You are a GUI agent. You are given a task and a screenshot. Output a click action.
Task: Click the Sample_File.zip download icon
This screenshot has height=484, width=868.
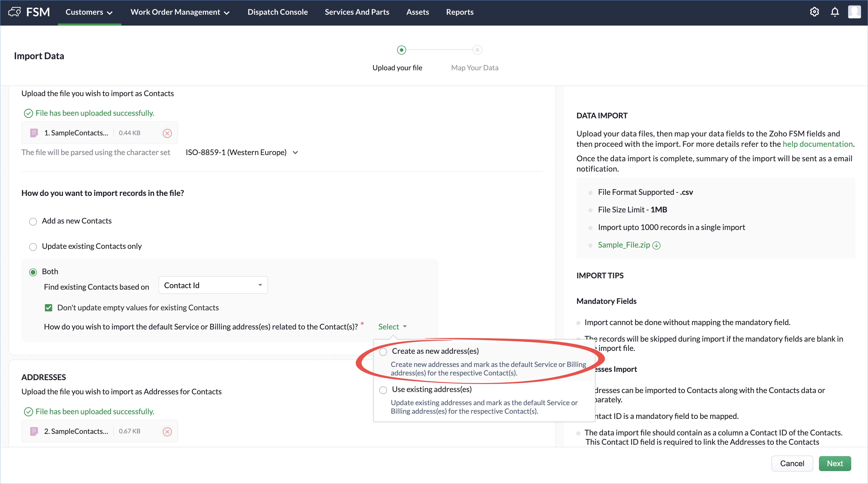[x=656, y=245]
